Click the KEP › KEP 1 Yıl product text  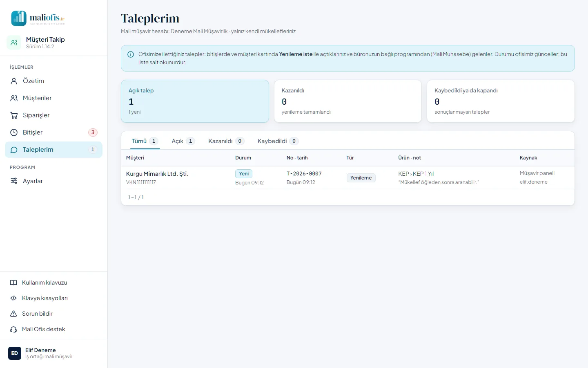coord(416,174)
